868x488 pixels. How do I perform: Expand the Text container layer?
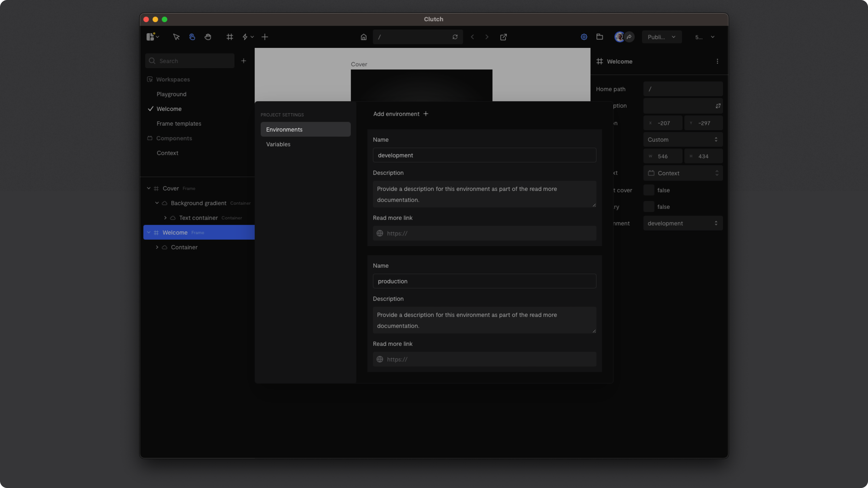point(165,218)
